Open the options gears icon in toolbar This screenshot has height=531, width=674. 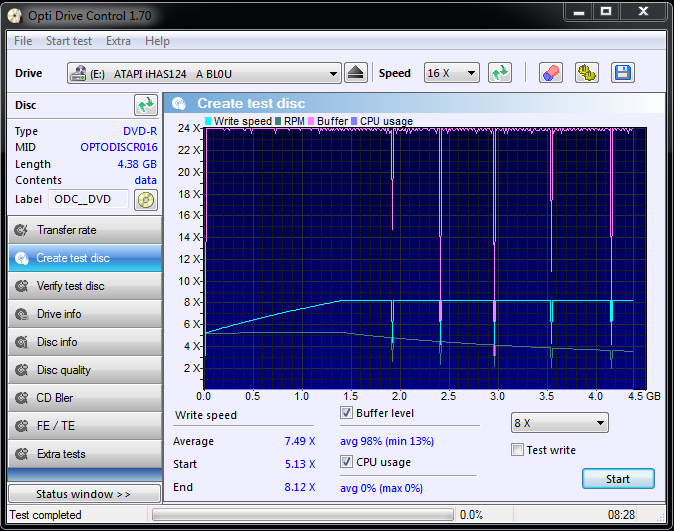point(586,73)
